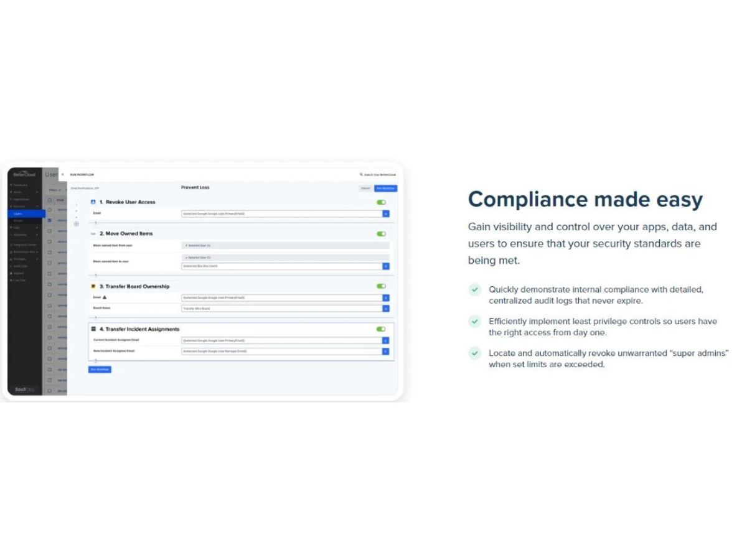Click the Email field under Transfer Board Ownership
Image resolution: width=747 pixels, height=560 pixels.
pos(282,297)
